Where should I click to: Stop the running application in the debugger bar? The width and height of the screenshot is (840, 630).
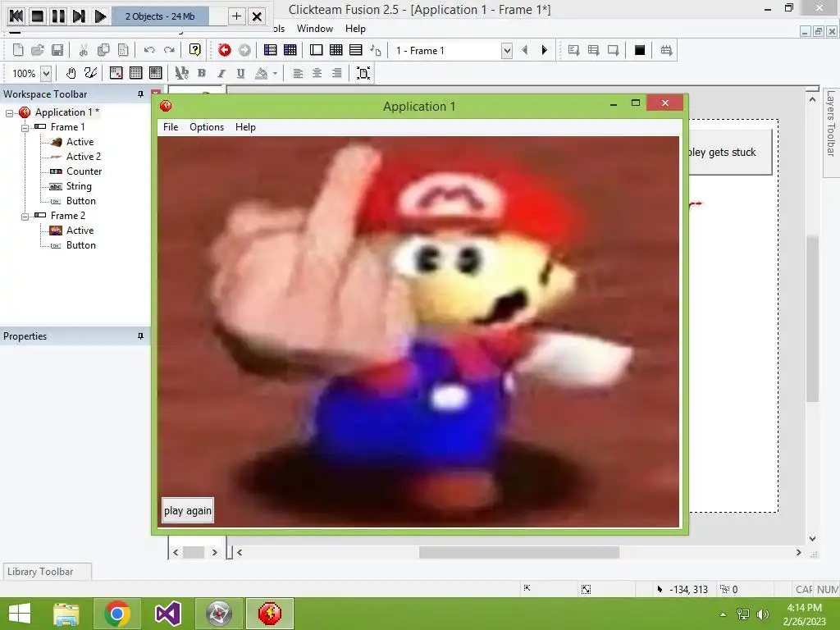tap(37, 16)
